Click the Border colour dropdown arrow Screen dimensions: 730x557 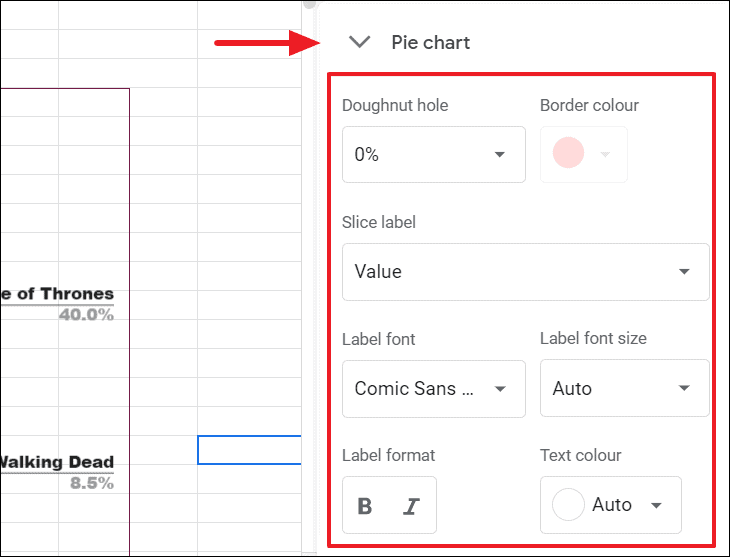point(605,155)
